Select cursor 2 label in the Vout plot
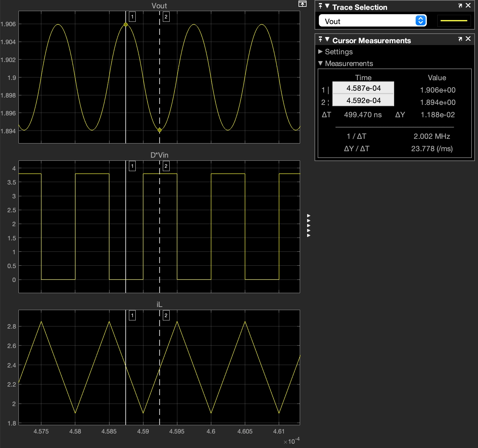This screenshot has width=478, height=448. [166, 17]
